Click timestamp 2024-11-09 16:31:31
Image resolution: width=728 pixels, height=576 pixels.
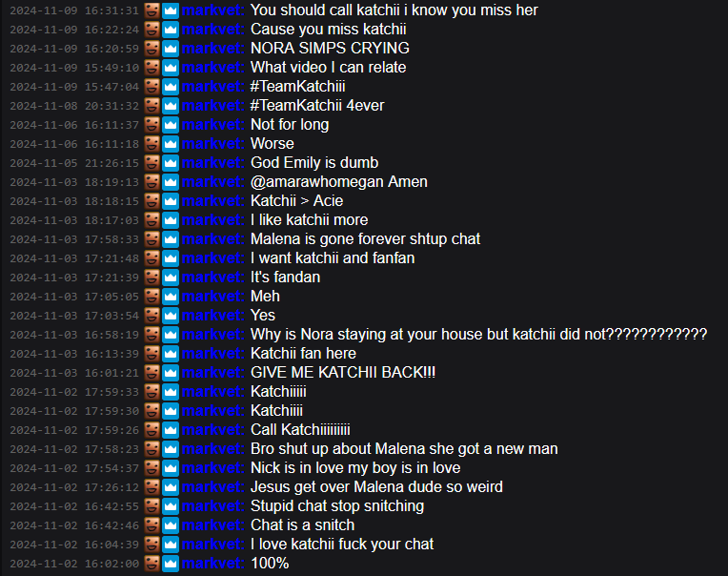74,10
